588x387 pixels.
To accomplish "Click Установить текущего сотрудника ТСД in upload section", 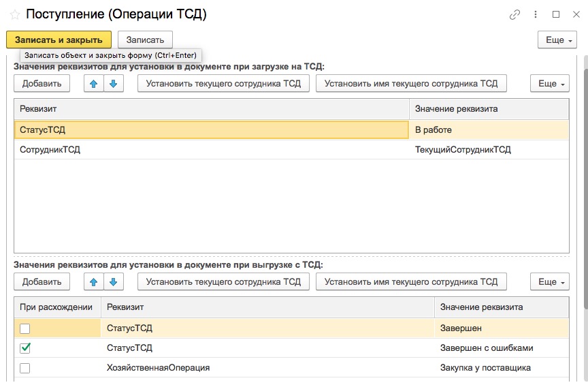I will click(223, 83).
